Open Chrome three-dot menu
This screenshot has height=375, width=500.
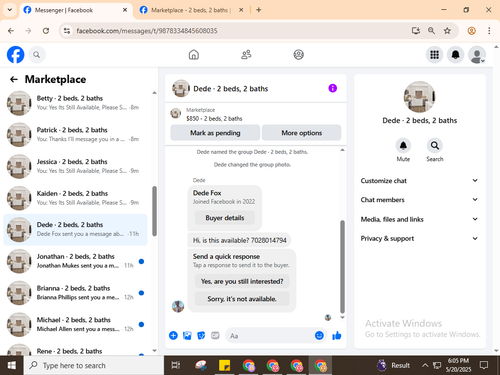489,31
